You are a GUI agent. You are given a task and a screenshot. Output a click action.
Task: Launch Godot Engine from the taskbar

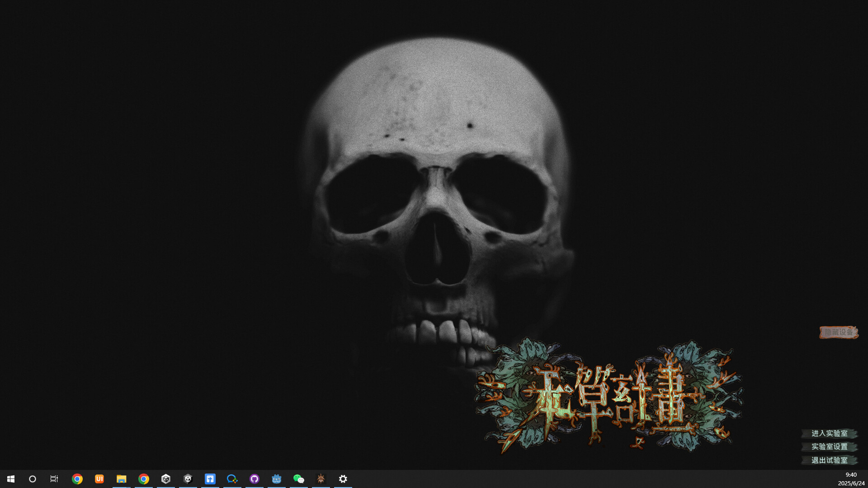coord(276,479)
